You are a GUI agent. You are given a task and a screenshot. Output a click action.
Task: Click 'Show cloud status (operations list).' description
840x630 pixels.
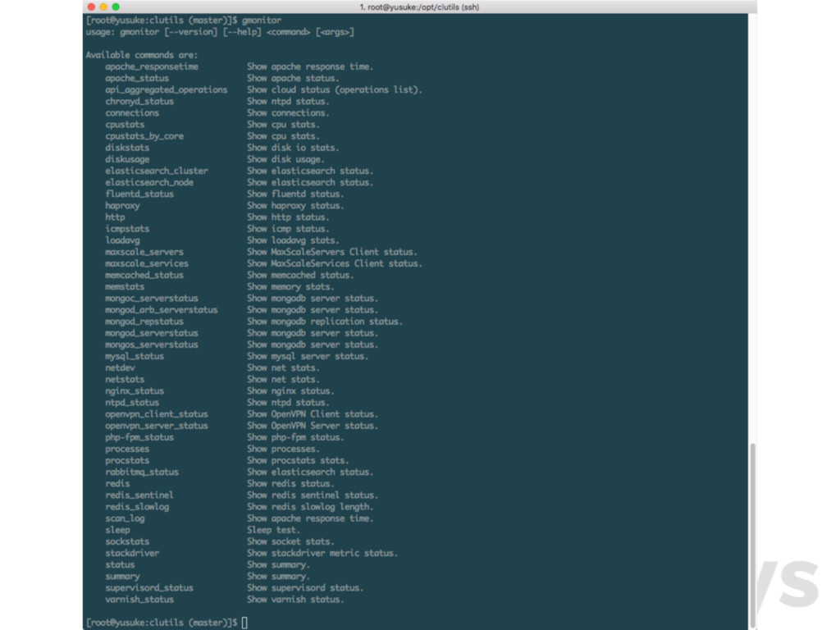[x=335, y=90]
